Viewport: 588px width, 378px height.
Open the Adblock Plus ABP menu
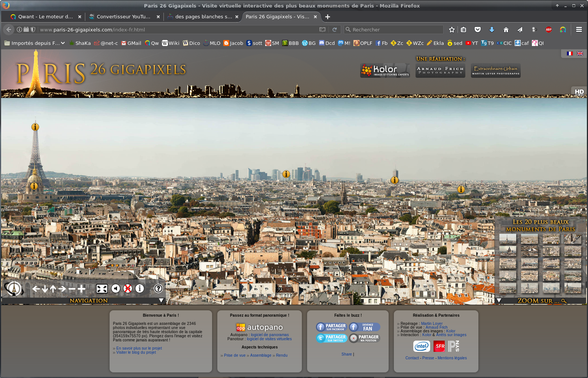549,30
